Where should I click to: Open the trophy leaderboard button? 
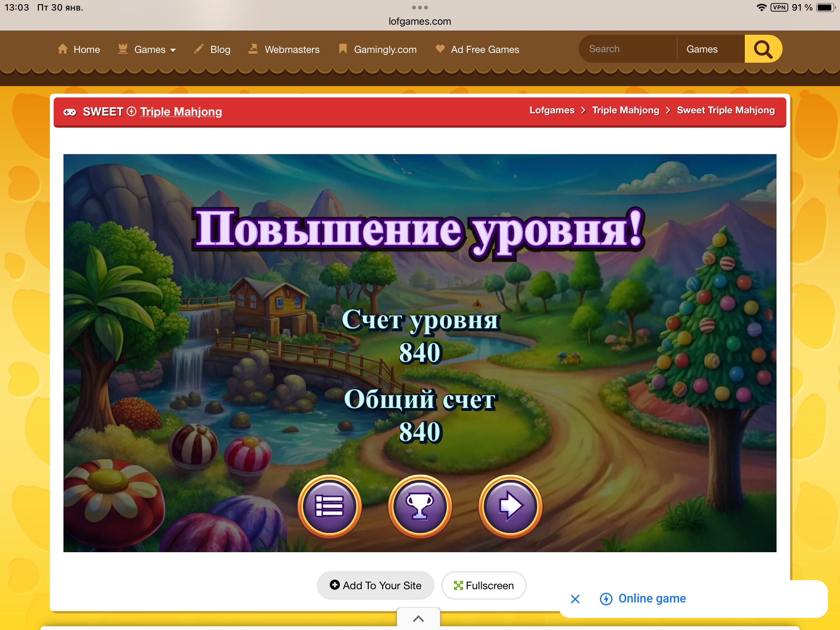point(420,506)
